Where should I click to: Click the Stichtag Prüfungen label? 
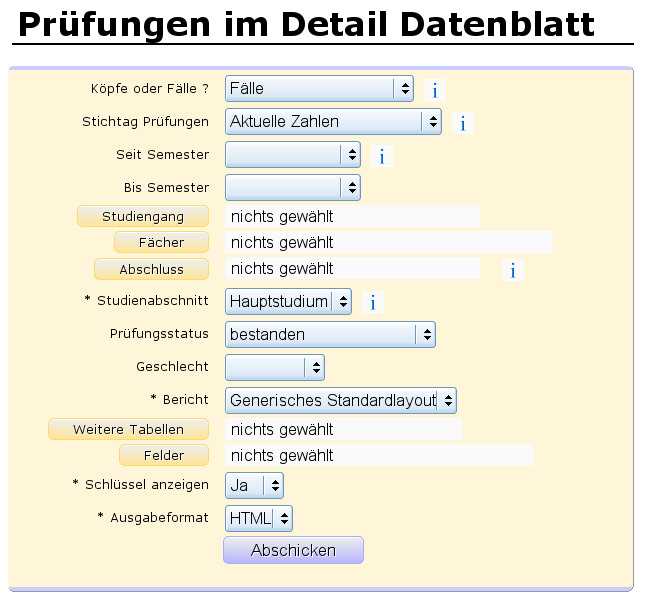[145, 121]
